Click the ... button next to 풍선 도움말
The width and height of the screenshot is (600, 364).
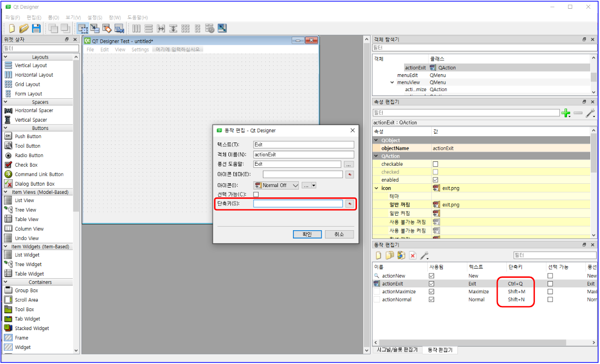coord(349,164)
